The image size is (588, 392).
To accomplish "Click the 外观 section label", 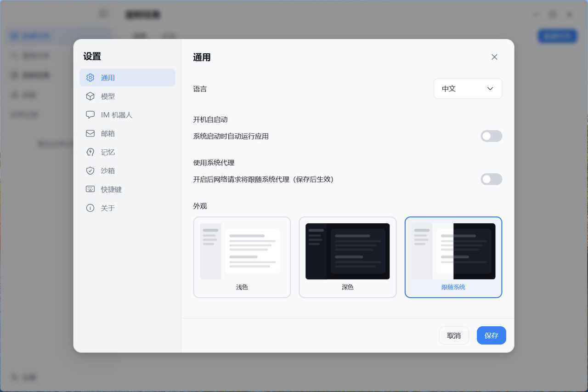I will (200, 206).
